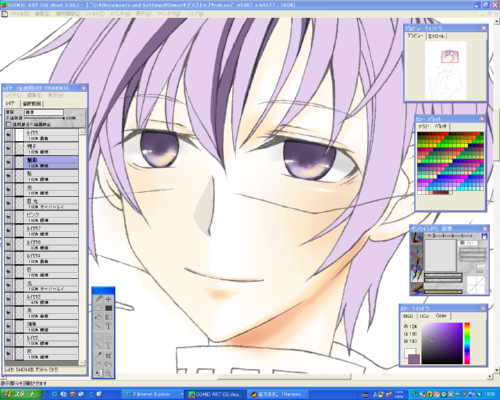Viewport: 500px width, 400px height.
Task: Choose the paintbrush type in Pen window
Action: click(417, 239)
